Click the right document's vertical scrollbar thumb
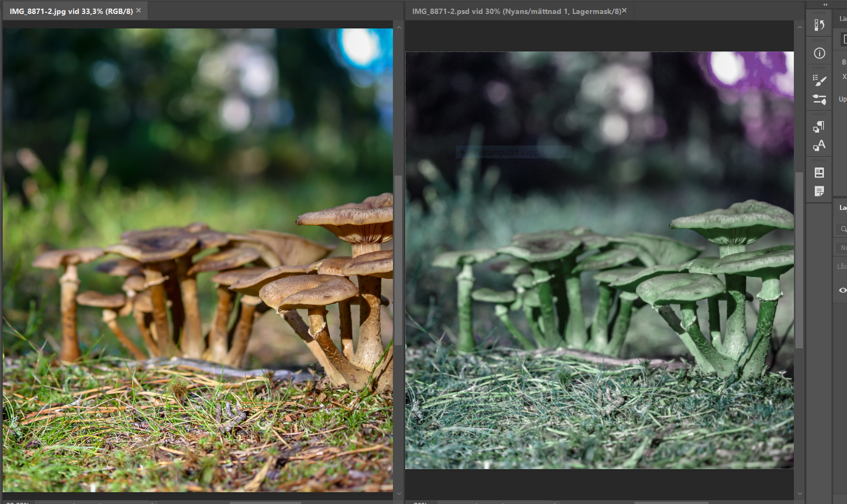This screenshot has height=504, width=847. (x=800, y=258)
